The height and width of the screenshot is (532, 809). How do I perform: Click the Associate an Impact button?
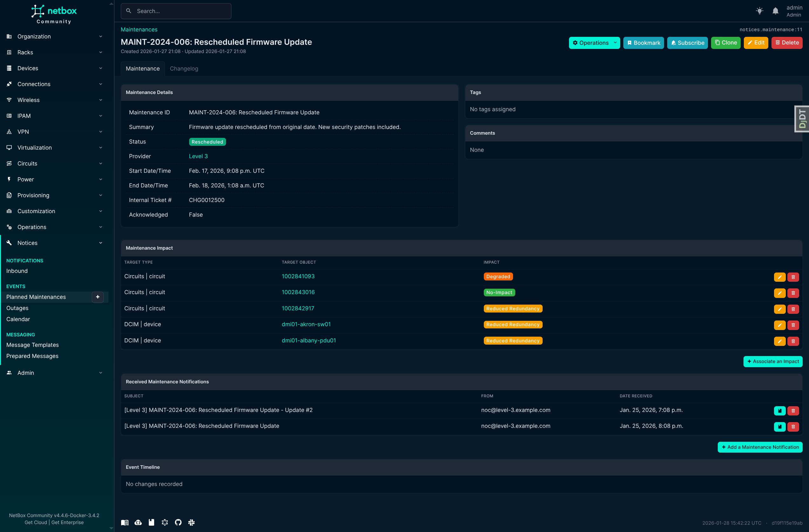[773, 361]
